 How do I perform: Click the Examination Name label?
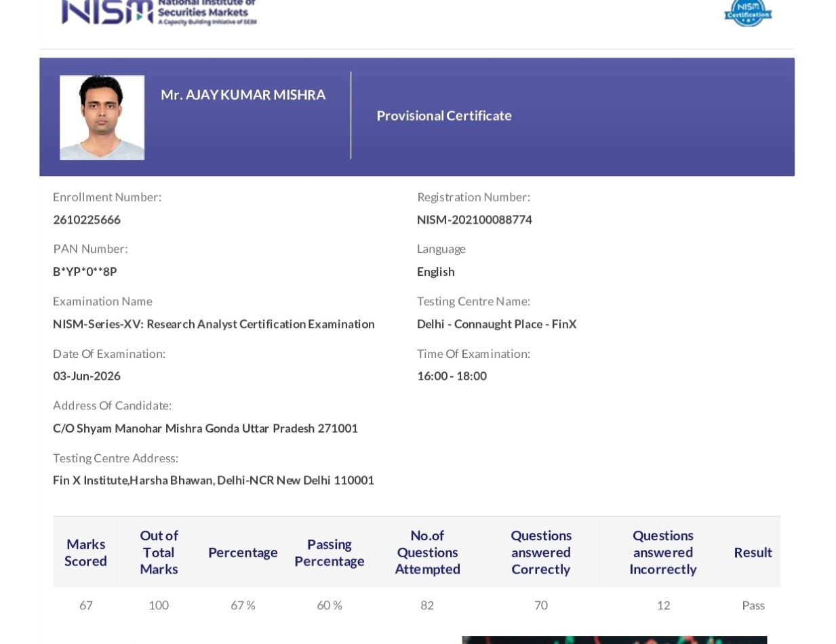pyautogui.click(x=102, y=301)
